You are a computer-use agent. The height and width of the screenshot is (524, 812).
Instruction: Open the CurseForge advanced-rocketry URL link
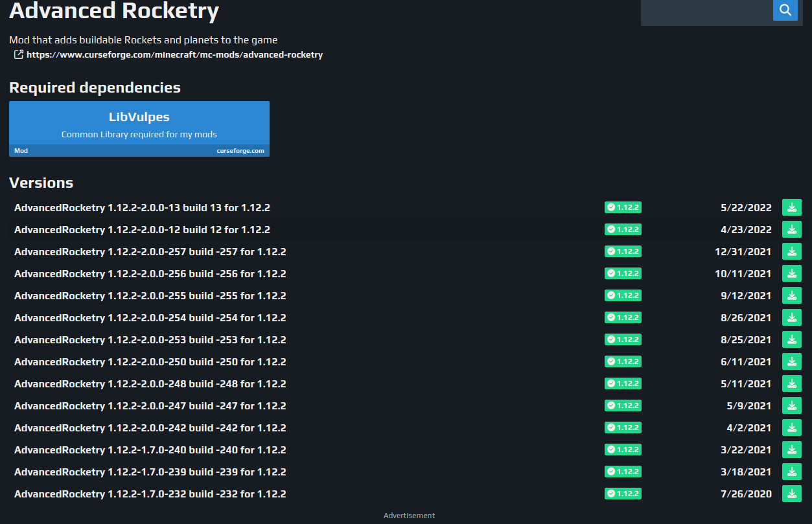pyautogui.click(x=174, y=54)
